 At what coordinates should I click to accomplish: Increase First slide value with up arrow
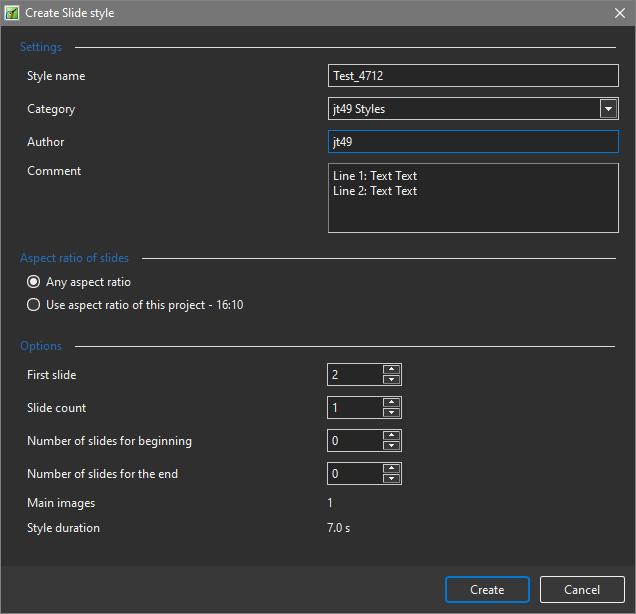coord(392,370)
